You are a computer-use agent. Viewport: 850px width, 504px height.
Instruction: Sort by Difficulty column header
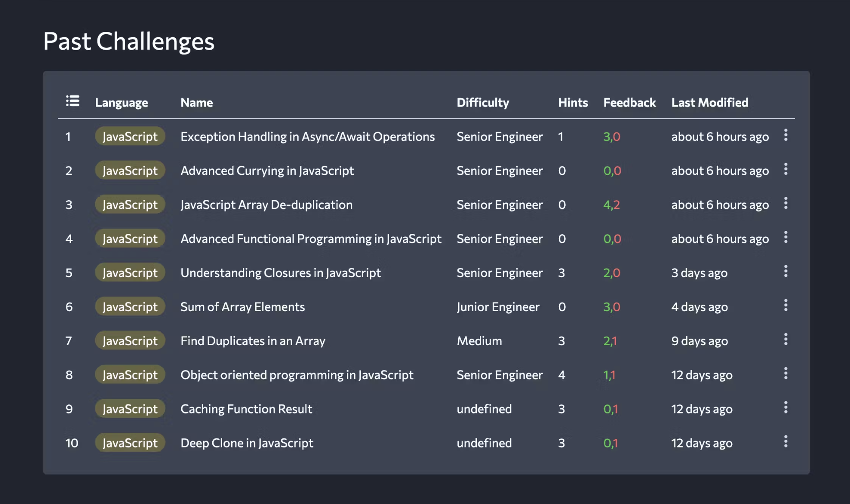point(483,103)
